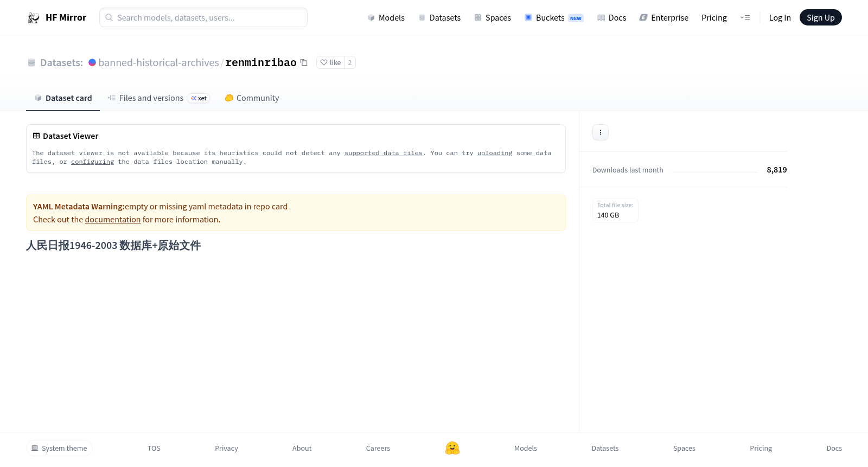Image resolution: width=868 pixels, height=467 pixels.
Task: Click the HF Mirror logo icon
Action: pos(34,18)
